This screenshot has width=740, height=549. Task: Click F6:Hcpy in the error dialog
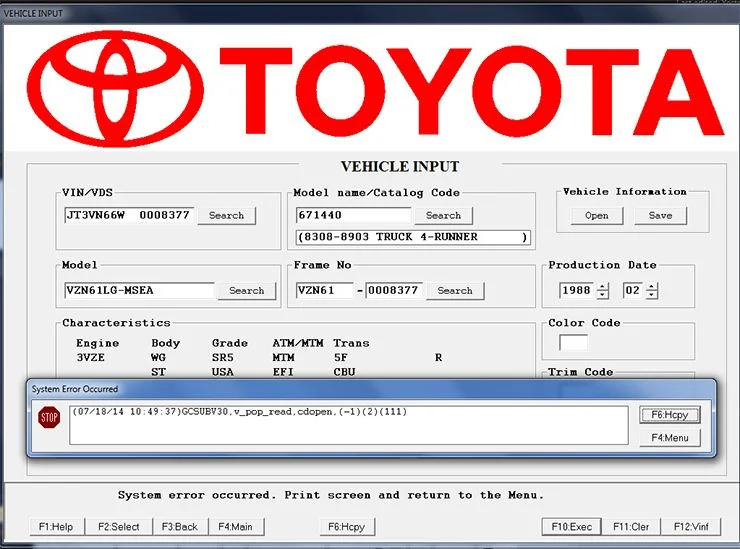tap(670, 415)
